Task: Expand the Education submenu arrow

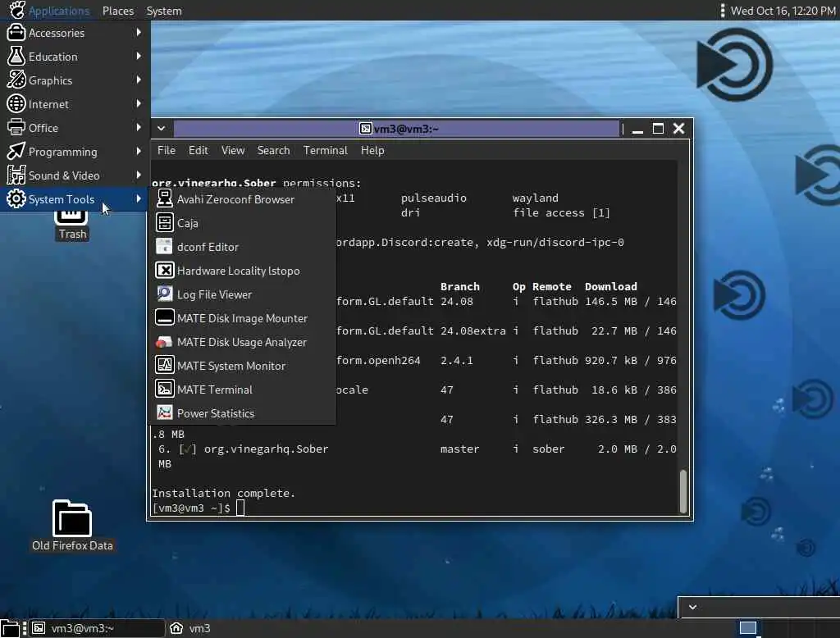Action: [139, 57]
